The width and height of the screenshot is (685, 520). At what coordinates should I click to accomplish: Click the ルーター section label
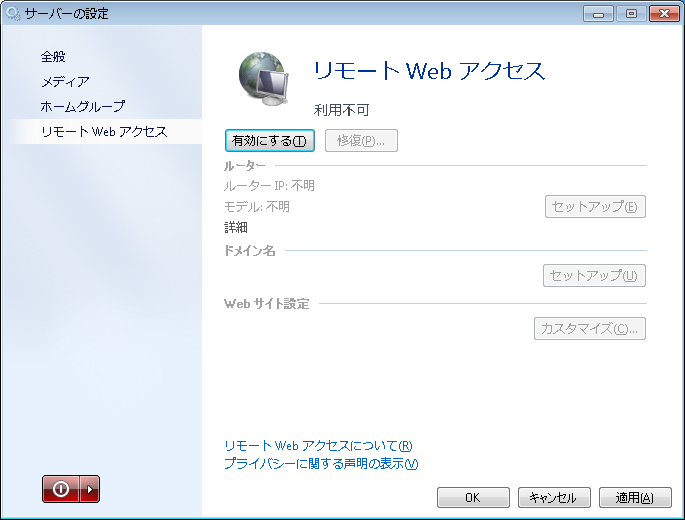click(245, 166)
